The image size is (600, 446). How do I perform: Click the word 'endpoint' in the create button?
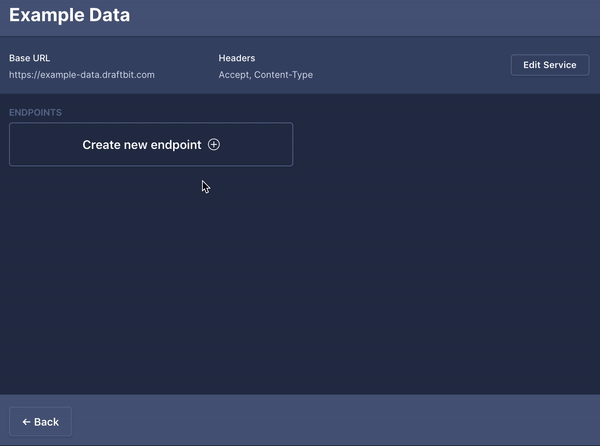coord(177,145)
